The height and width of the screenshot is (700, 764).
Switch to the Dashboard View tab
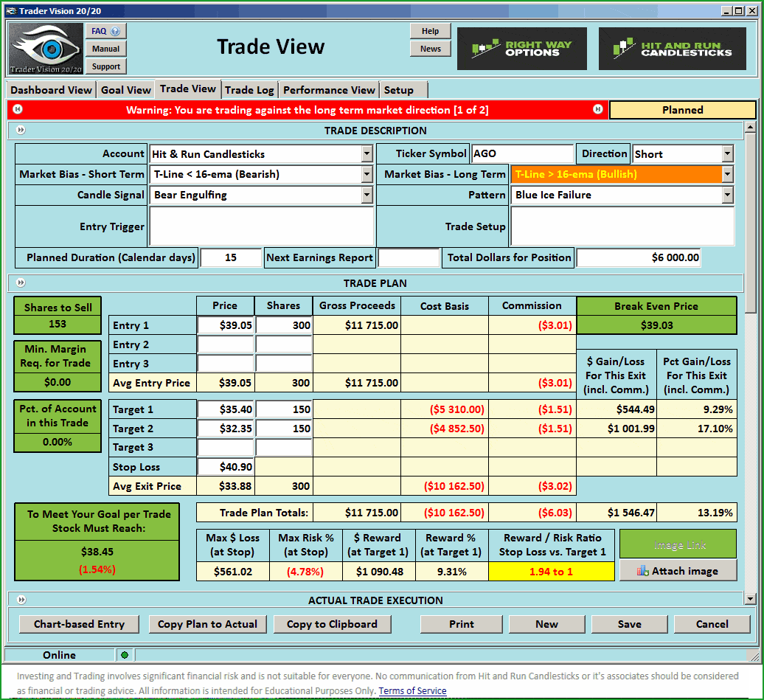pyautogui.click(x=51, y=90)
